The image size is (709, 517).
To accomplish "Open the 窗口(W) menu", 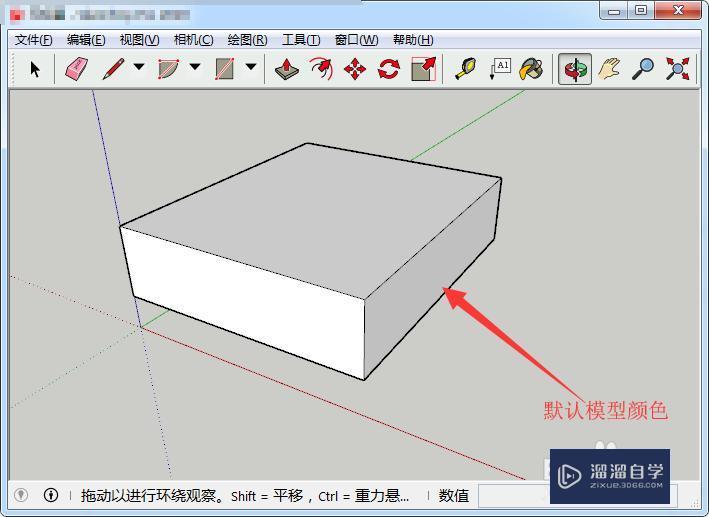I will pos(356,40).
